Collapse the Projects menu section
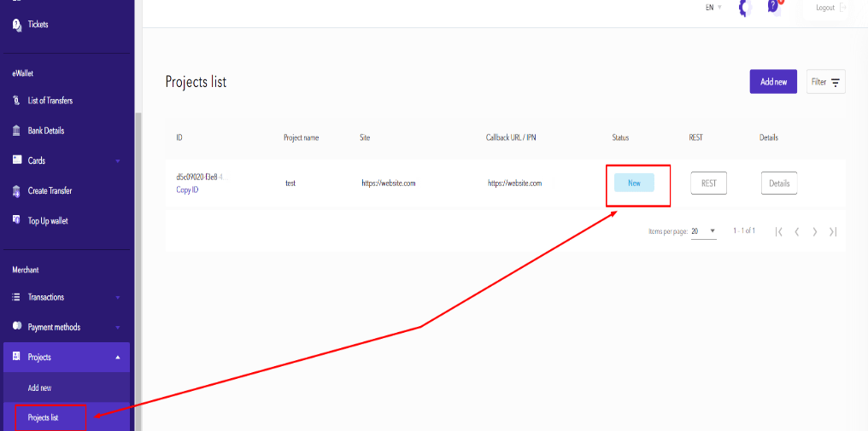Image resolution: width=868 pixels, height=431 pixels. (x=118, y=358)
